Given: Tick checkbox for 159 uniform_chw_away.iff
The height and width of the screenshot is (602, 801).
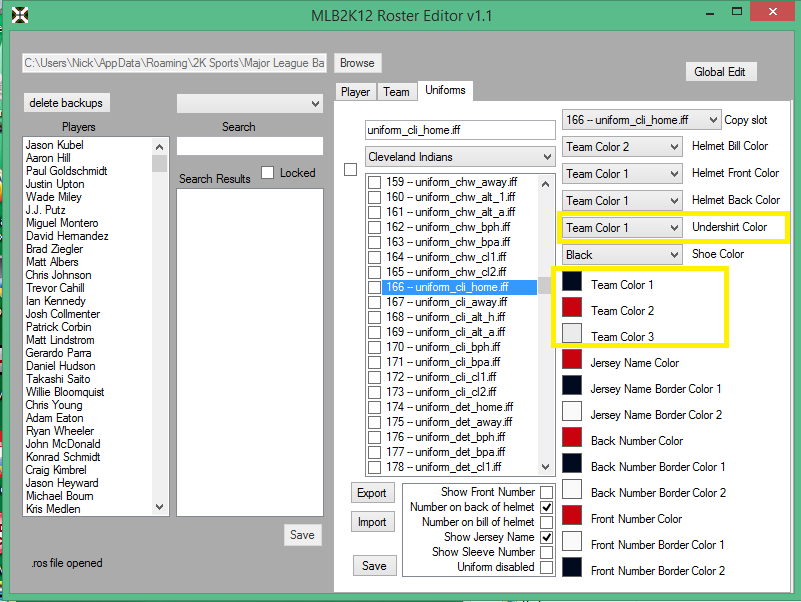Looking at the screenshot, I should click(374, 182).
